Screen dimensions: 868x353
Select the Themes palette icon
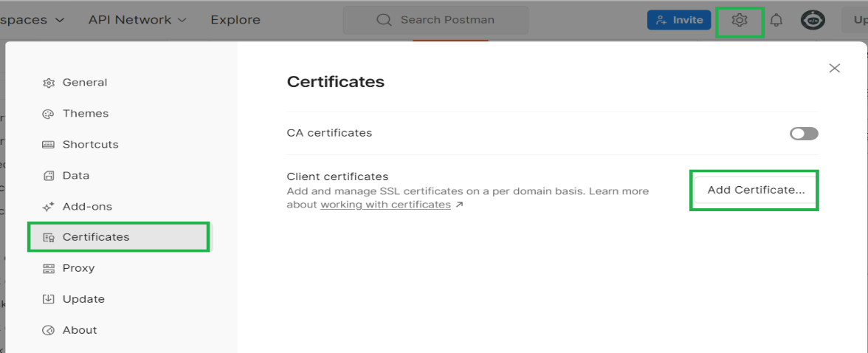tap(49, 114)
